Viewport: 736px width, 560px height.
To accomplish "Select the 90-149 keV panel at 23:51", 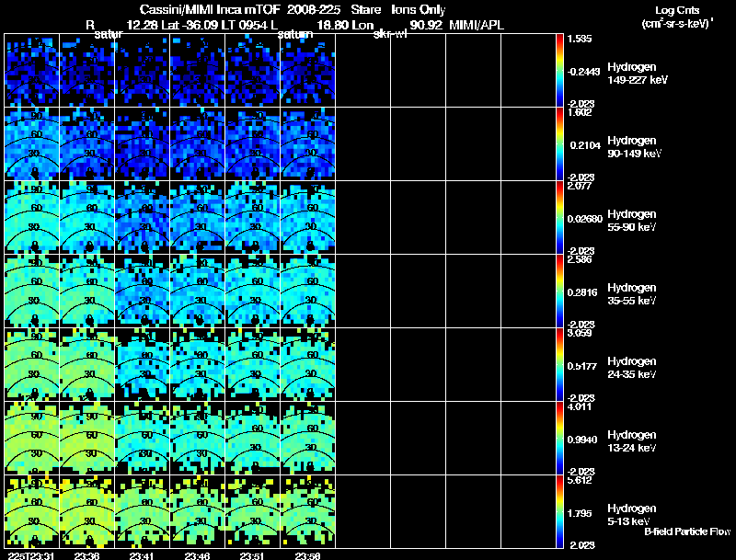I will 253,143.
